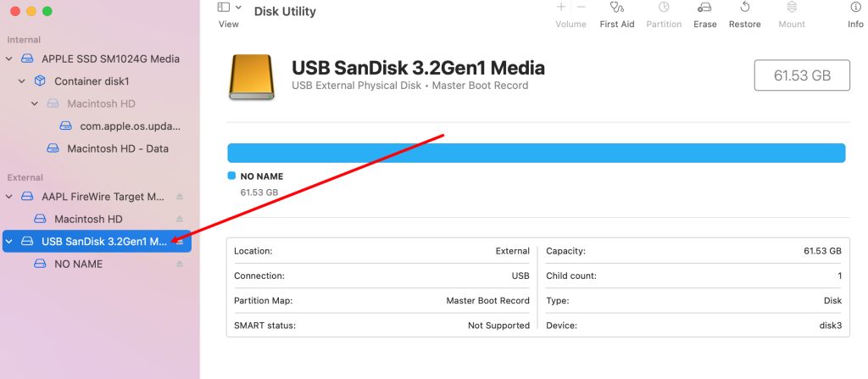Click the External location value
This screenshot has width=868, height=379.
tap(513, 251)
